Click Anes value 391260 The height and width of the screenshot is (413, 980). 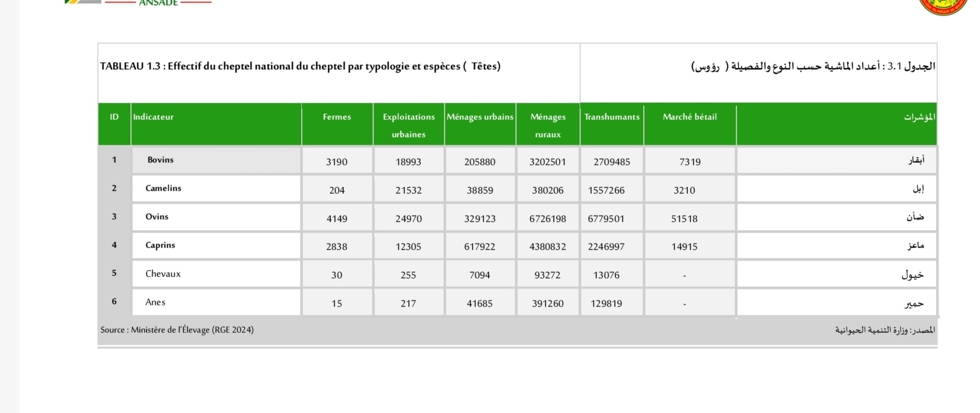coord(547,303)
